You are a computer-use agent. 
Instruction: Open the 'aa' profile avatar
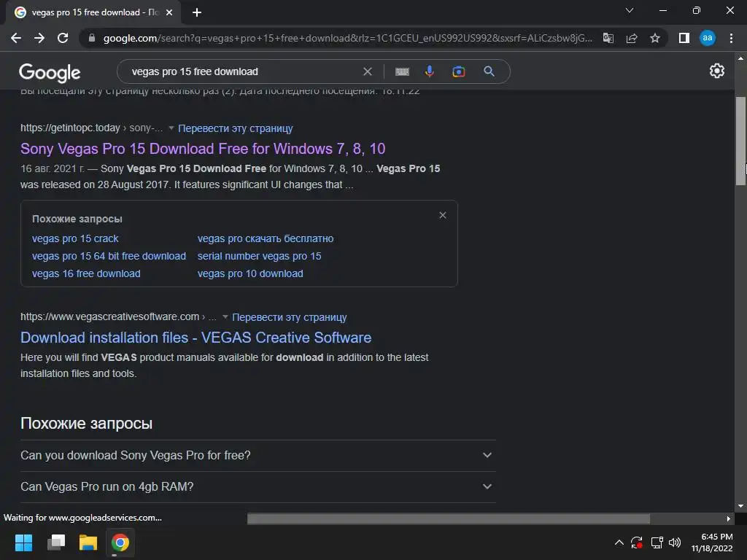[708, 38]
